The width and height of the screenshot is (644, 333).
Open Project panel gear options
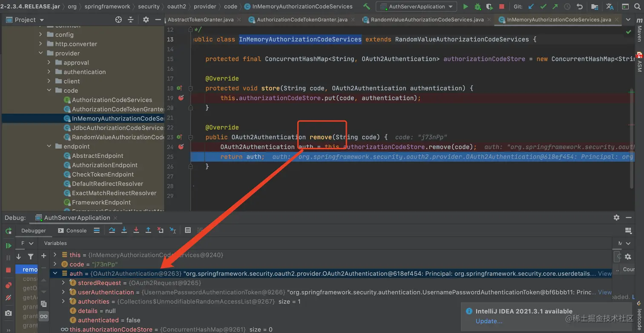[146, 20]
